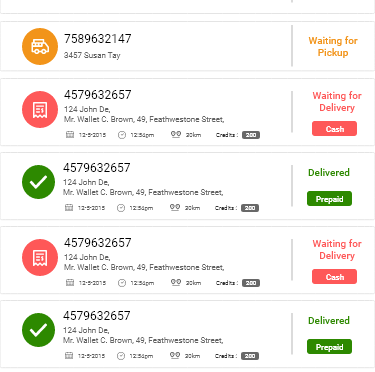This screenshot has width=375, height=372.
Task: Open order number 7589632147
Action: (98, 39)
